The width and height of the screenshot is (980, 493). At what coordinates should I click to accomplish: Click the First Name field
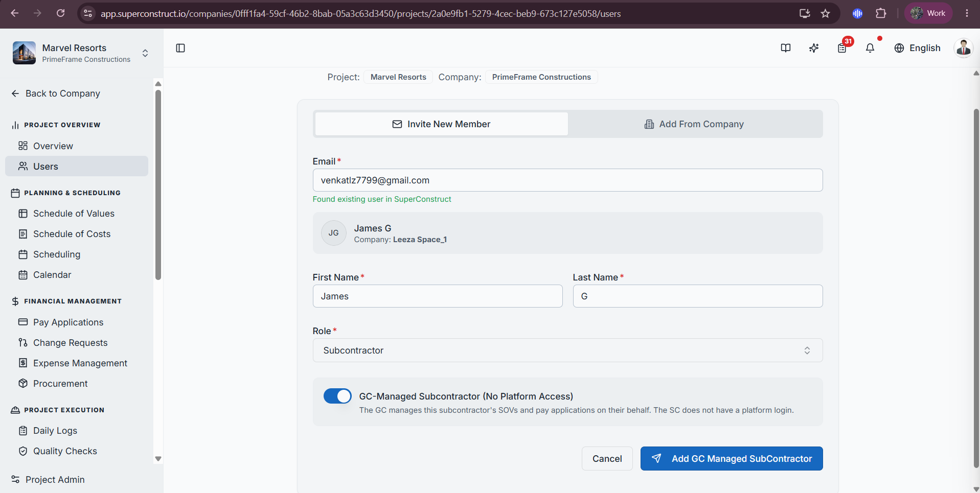pyautogui.click(x=438, y=296)
